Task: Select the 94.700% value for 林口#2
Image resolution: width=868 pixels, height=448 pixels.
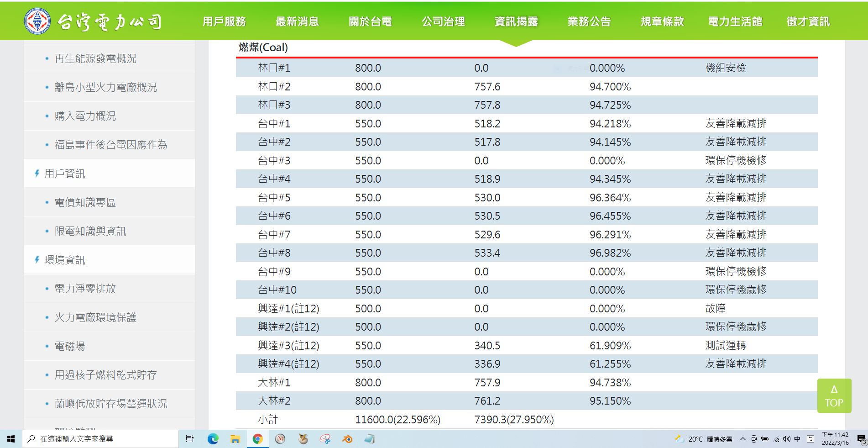Action: 610,87
